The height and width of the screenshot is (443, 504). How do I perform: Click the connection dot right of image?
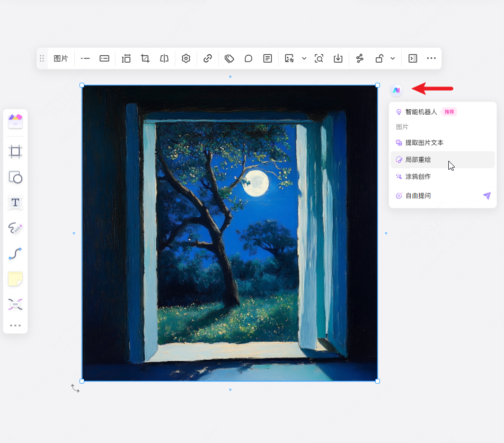386,233
